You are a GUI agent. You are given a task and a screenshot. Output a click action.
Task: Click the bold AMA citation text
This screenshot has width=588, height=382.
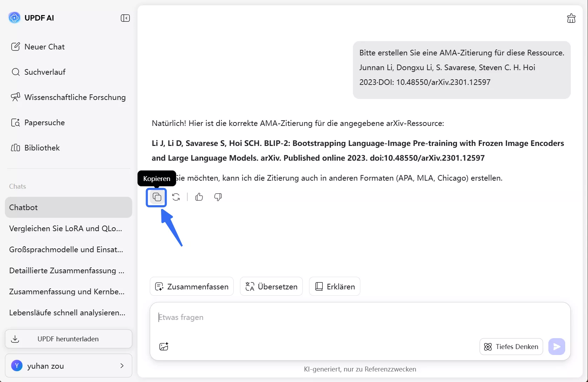coord(358,150)
